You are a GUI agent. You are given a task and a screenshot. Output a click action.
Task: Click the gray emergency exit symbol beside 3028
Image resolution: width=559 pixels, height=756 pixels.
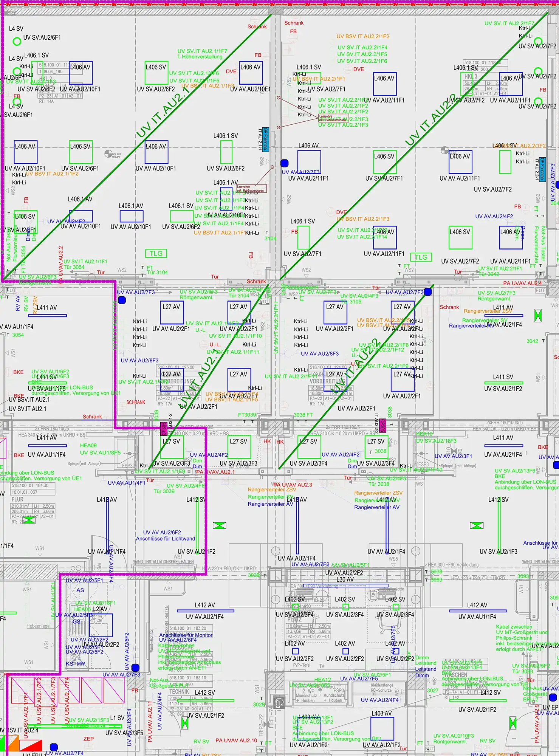(x=279, y=702)
